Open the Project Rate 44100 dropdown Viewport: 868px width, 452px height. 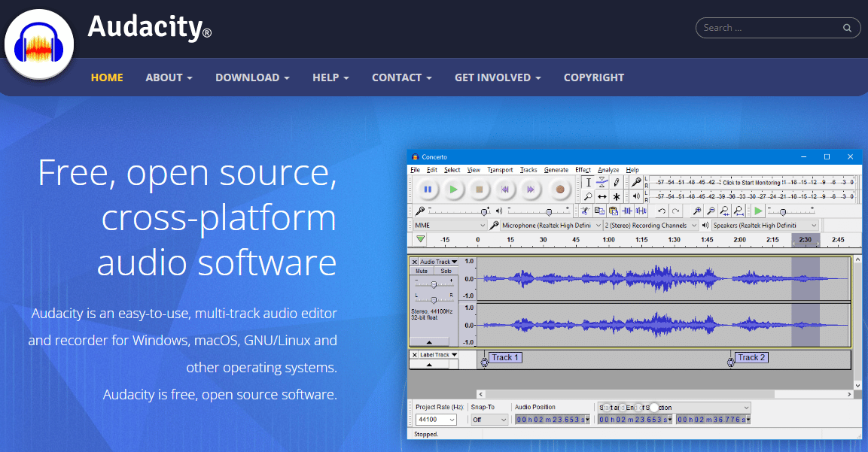point(436,420)
